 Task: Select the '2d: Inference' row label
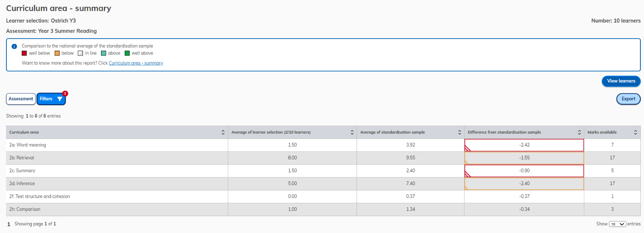coord(22,184)
